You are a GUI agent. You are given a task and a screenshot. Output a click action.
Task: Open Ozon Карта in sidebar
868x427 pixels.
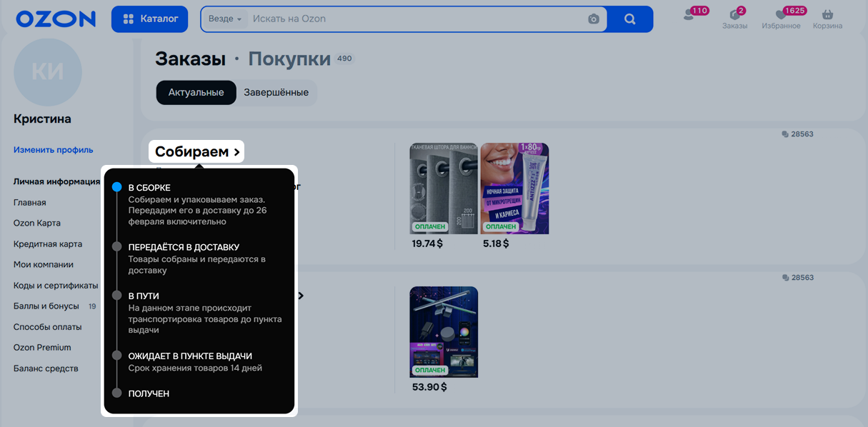click(37, 223)
